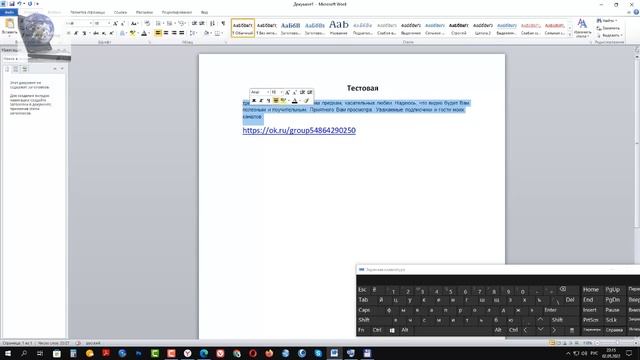The height and width of the screenshot is (360, 640).
Task: Open the Opera icon in the taskbar
Action: (x=253, y=353)
